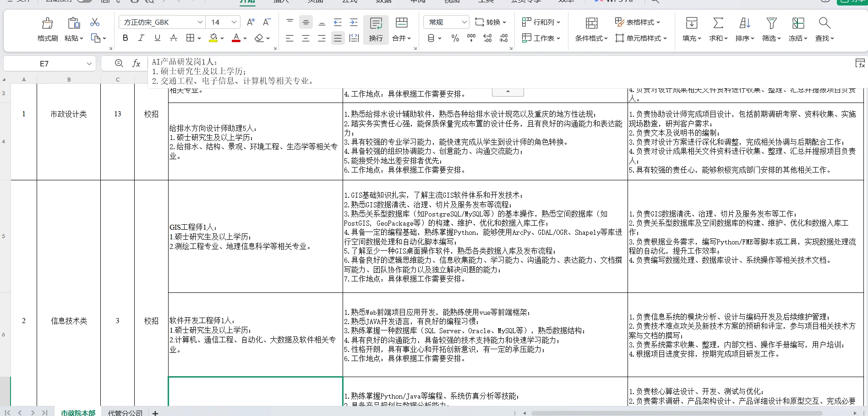The image size is (868, 416).
Task: Click the distributed alignment icon beside justify
Action: 354,38
